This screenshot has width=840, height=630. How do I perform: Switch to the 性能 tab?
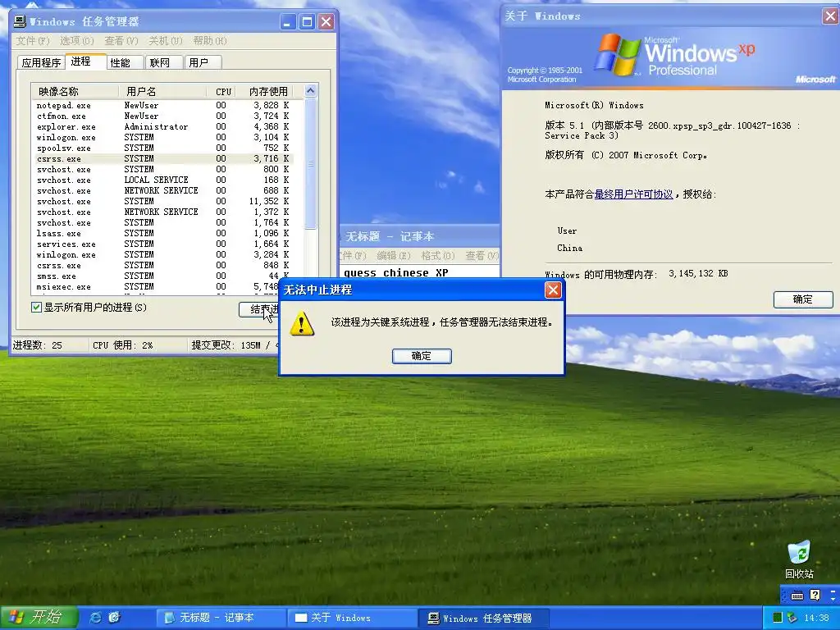[x=125, y=62]
